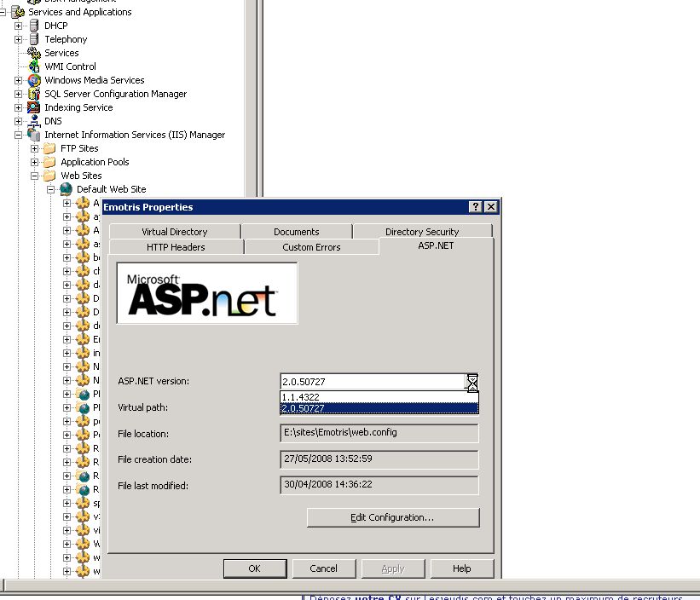This screenshot has width=700, height=600.
Task: Click the question mark help button in title bar
Action: [x=476, y=206]
